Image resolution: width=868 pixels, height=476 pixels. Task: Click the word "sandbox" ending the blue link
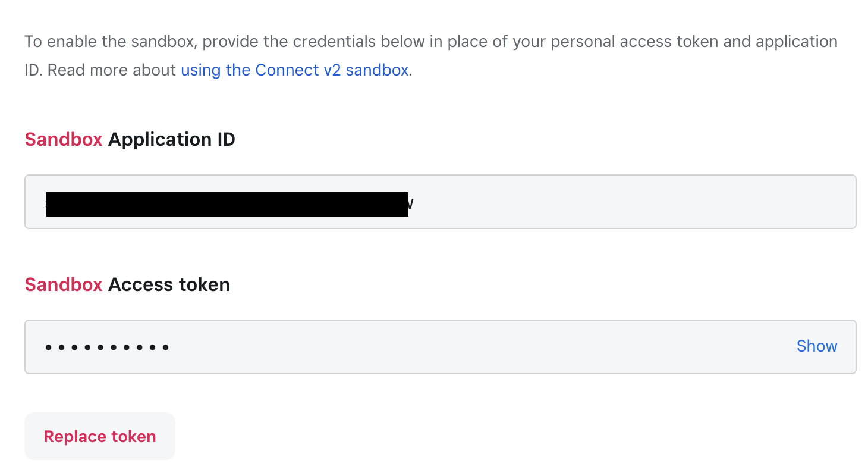pyautogui.click(x=377, y=70)
